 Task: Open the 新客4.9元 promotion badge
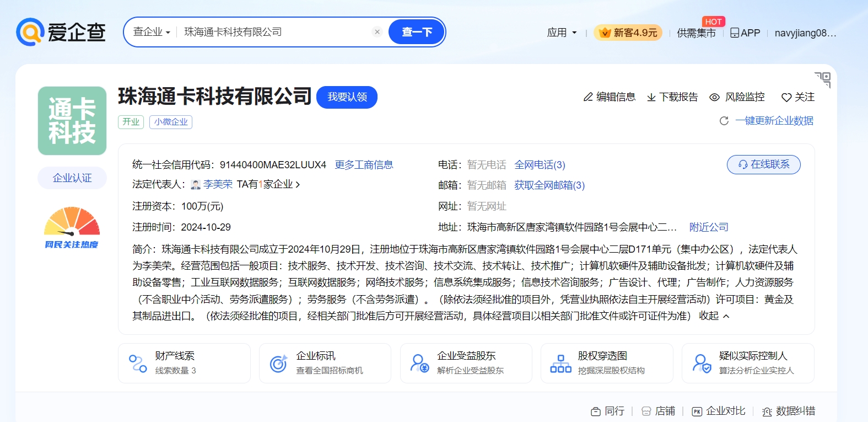[x=628, y=33]
